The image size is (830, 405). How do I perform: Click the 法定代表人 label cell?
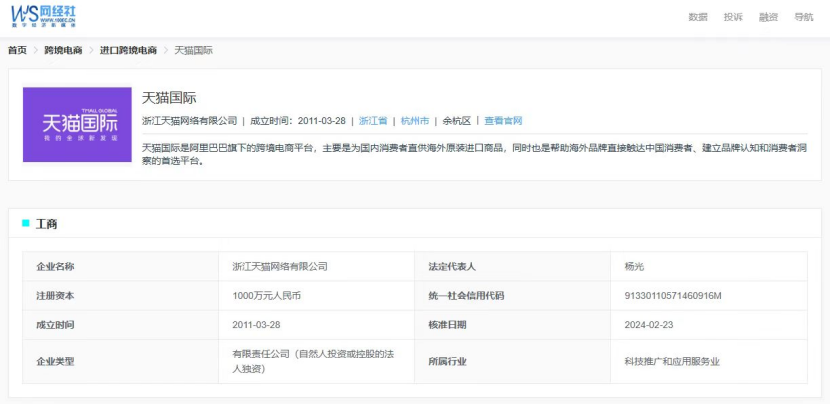(512, 266)
